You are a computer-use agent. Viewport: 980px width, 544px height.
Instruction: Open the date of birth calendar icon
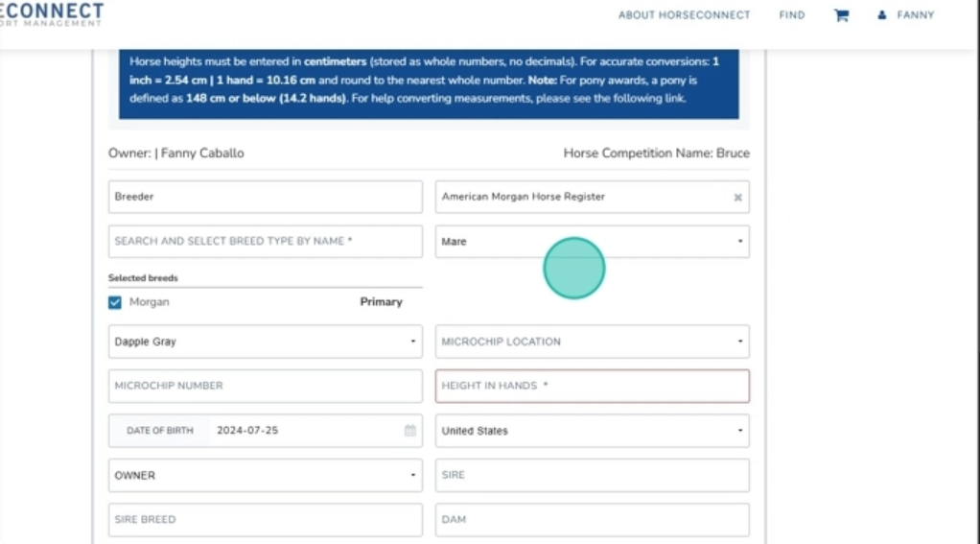[x=409, y=431]
